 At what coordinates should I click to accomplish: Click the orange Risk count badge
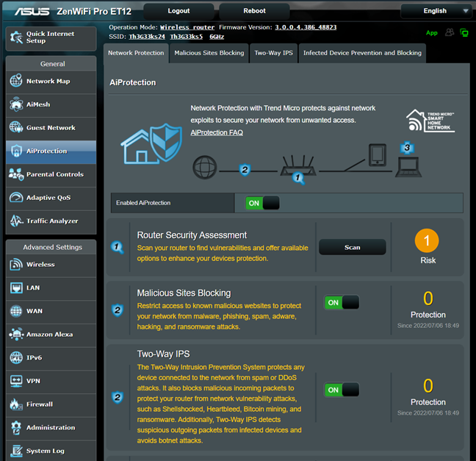coord(428,241)
